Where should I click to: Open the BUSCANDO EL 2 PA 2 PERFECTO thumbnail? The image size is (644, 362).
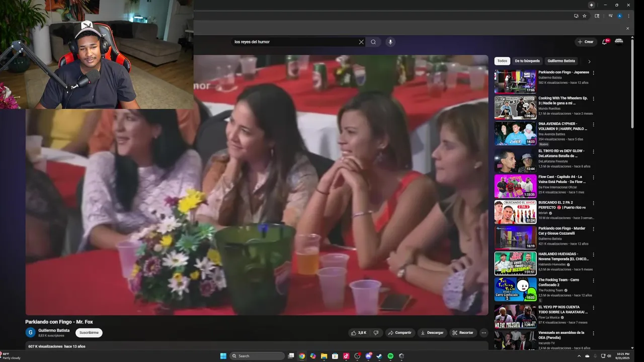pyautogui.click(x=515, y=212)
